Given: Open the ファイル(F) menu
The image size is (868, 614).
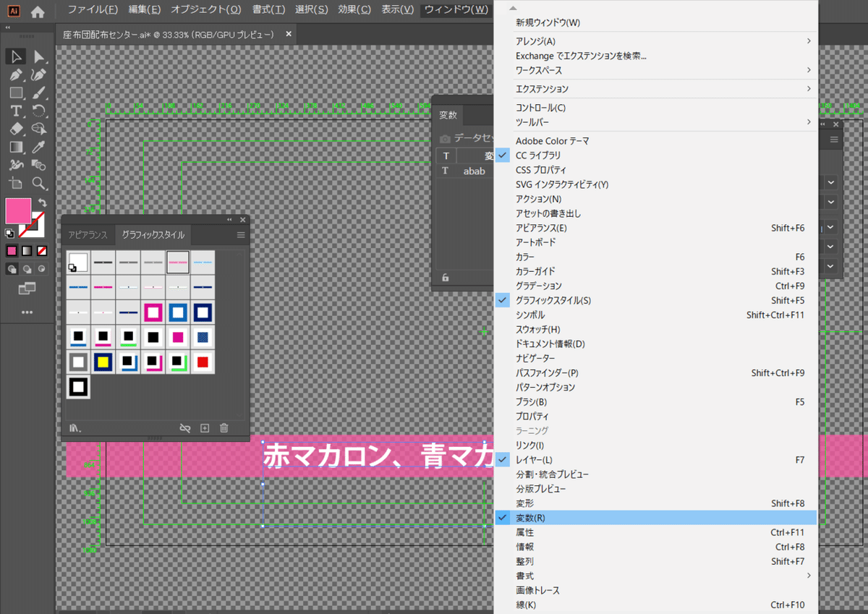Looking at the screenshot, I should click(93, 10).
